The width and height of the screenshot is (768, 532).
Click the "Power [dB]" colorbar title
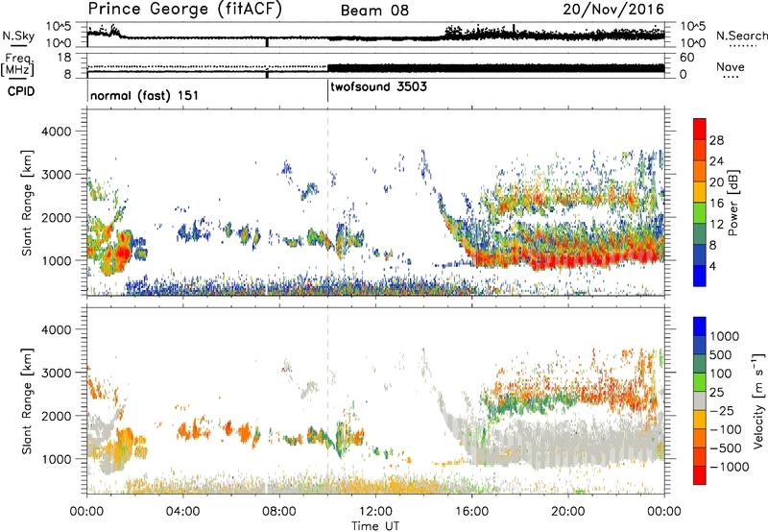[733, 203]
